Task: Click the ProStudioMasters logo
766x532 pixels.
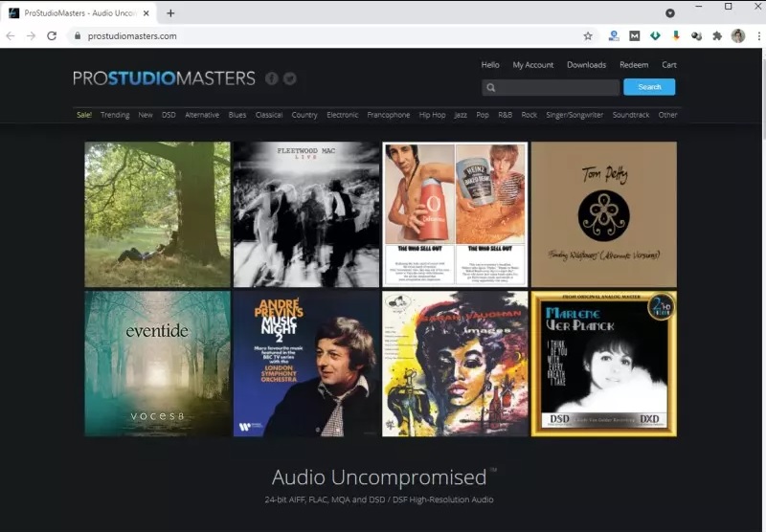Action: 164,78
